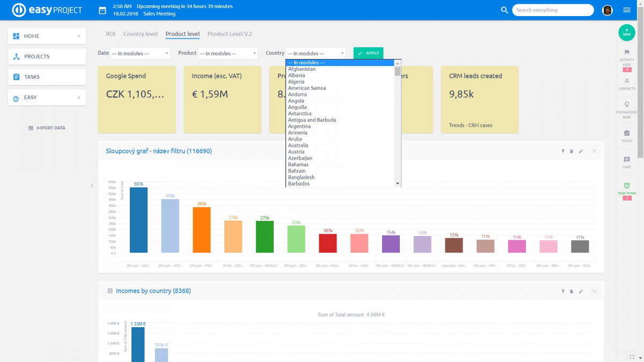The height and width of the screenshot is (362, 644).
Task: Select Australia in the country list
Action: click(x=298, y=145)
